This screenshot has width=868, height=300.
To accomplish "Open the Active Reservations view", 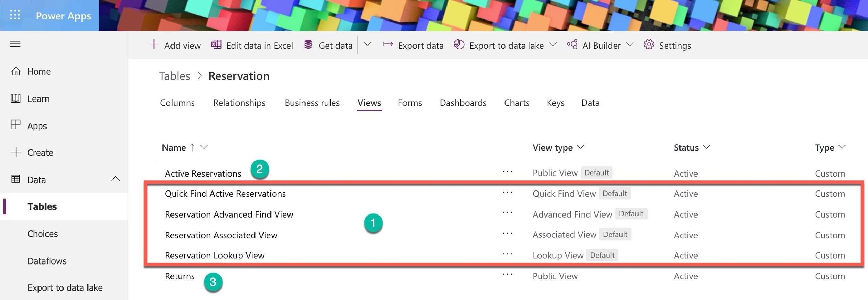I will point(203,173).
